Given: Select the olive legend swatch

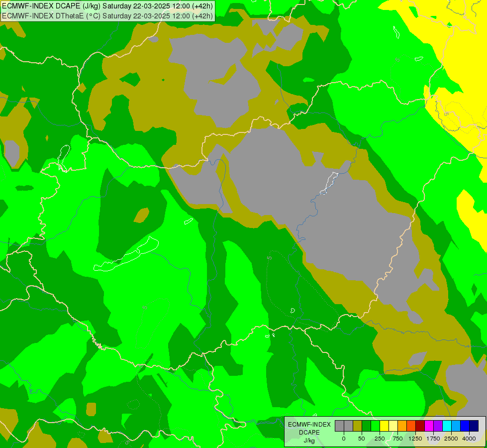Looking at the screenshot, I should [x=357, y=426].
